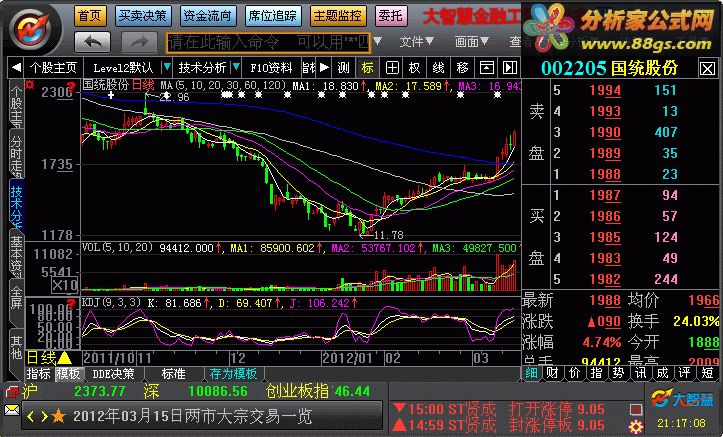Image resolution: width=723 pixels, height=437 pixels.
Task: Open 席位追踪 seat tracking
Action: pyautogui.click(x=273, y=16)
